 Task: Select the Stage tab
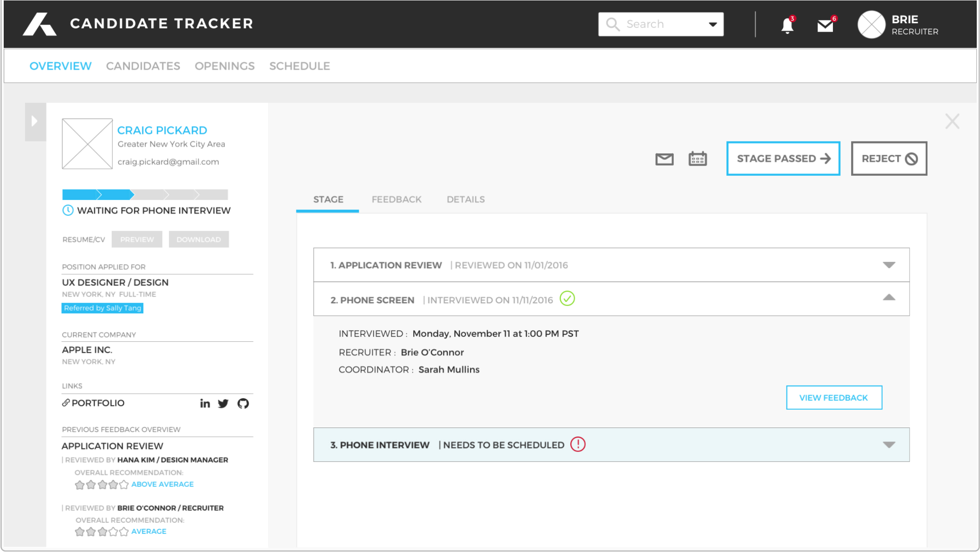tap(328, 200)
